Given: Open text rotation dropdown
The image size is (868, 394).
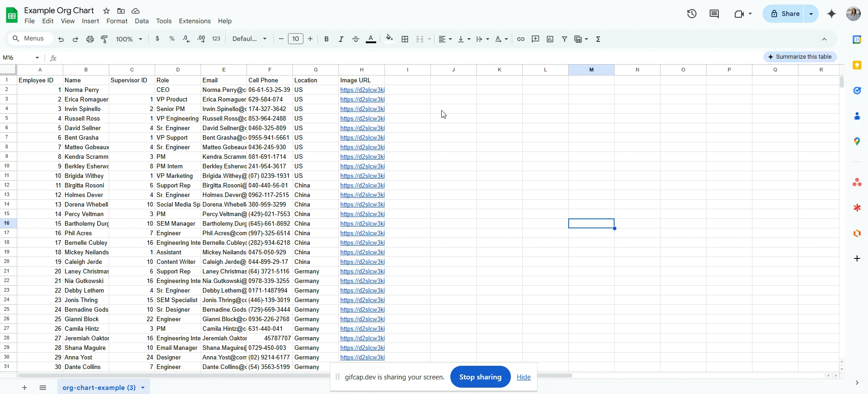Looking at the screenshot, I should (501, 39).
